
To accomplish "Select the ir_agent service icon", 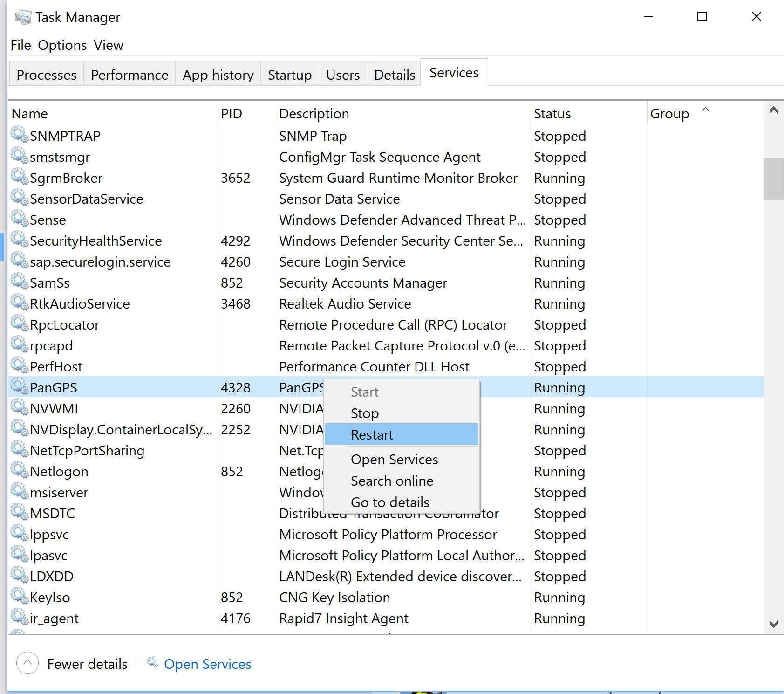I will [20, 618].
